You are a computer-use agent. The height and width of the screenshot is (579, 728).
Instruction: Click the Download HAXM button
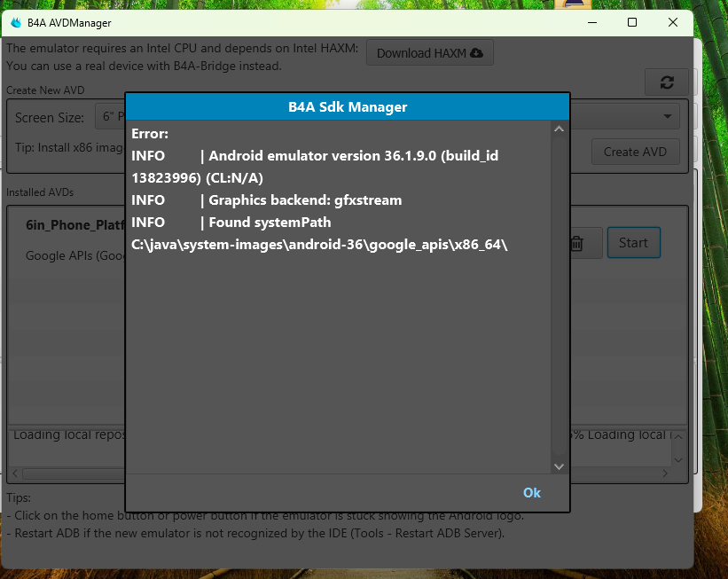(x=429, y=53)
